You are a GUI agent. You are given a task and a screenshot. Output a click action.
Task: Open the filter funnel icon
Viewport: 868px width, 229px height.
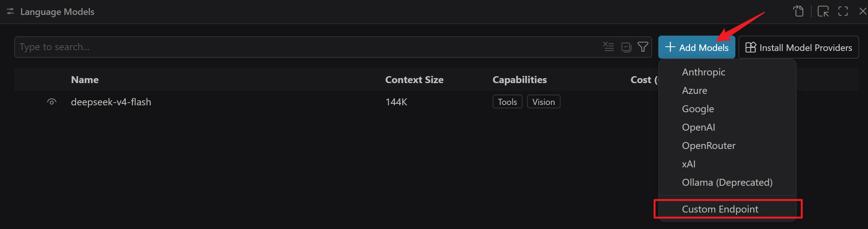(x=643, y=47)
